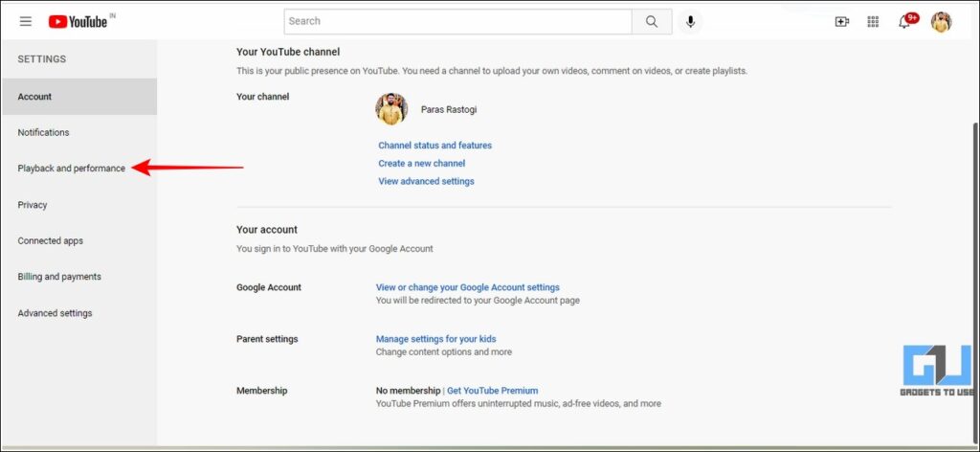The width and height of the screenshot is (980, 452).
Task: Open Manage settings for your kids
Action: click(435, 339)
